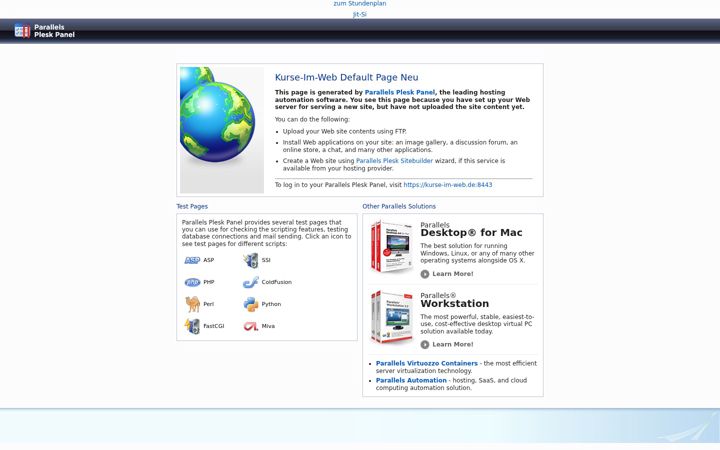This screenshot has width=720, height=450.
Task: Open the Parallels Virtuozzo Containers link
Action: 427,363
